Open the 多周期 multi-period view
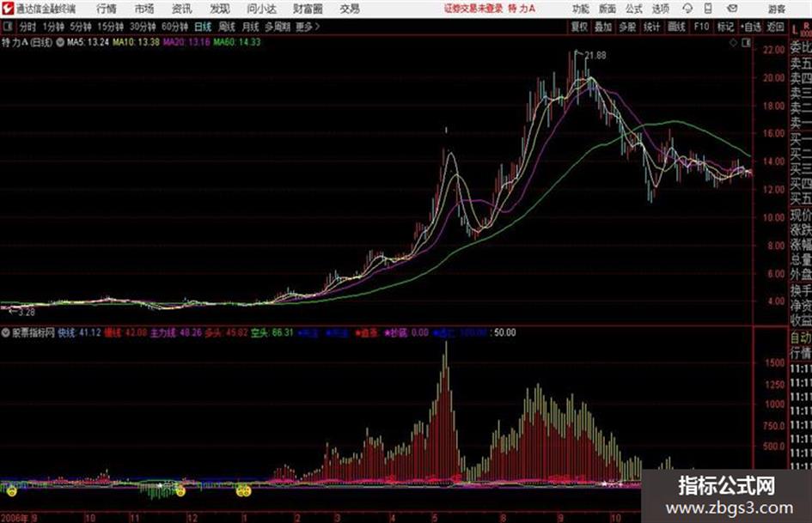This screenshot has width=812, height=523. (x=278, y=27)
